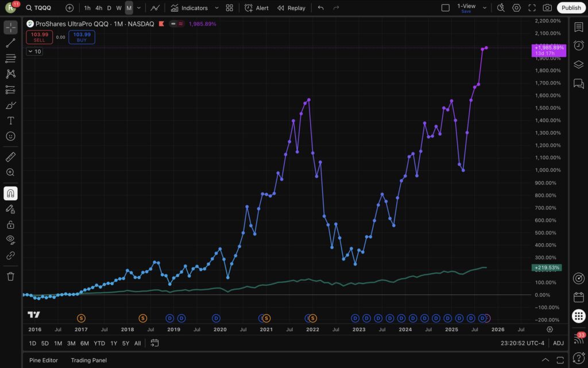Remove drawings using the trash icon
Screen dimensions: 588x368
pos(10,276)
